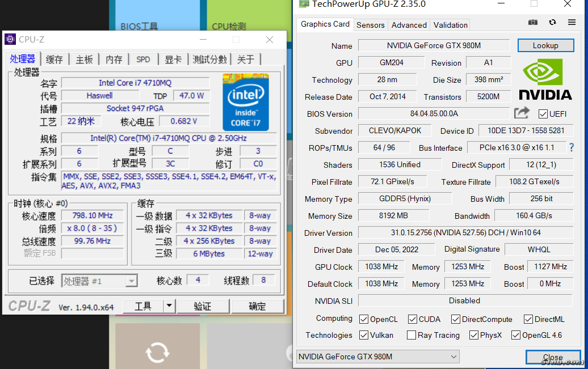Image resolution: width=588 pixels, height=369 pixels.
Task: Enable the Ray Tracing checkbox
Action: (411, 335)
